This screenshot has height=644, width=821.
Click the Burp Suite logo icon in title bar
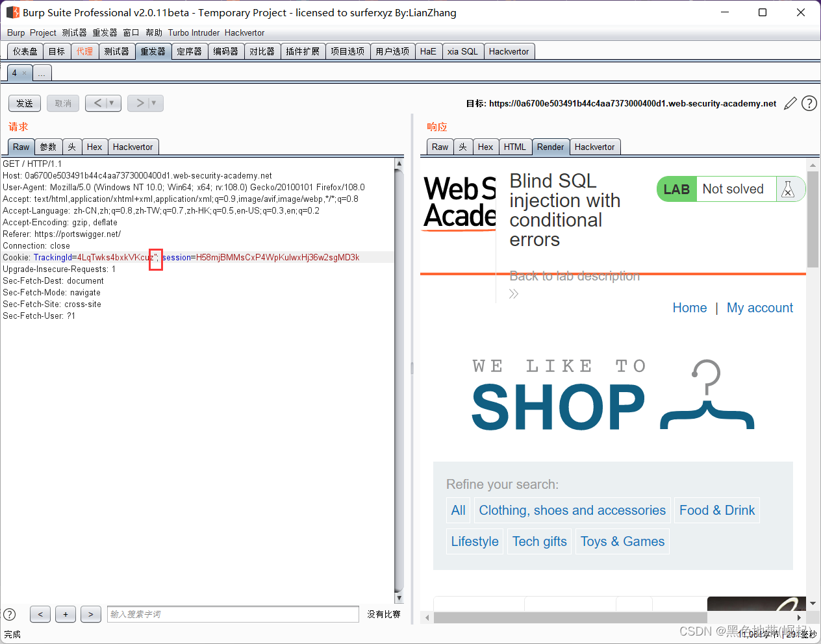pyautogui.click(x=12, y=12)
